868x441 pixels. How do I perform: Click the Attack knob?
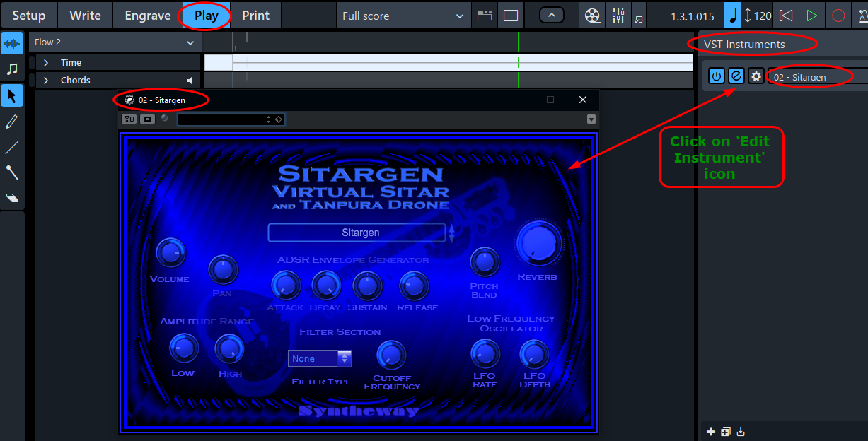(285, 286)
